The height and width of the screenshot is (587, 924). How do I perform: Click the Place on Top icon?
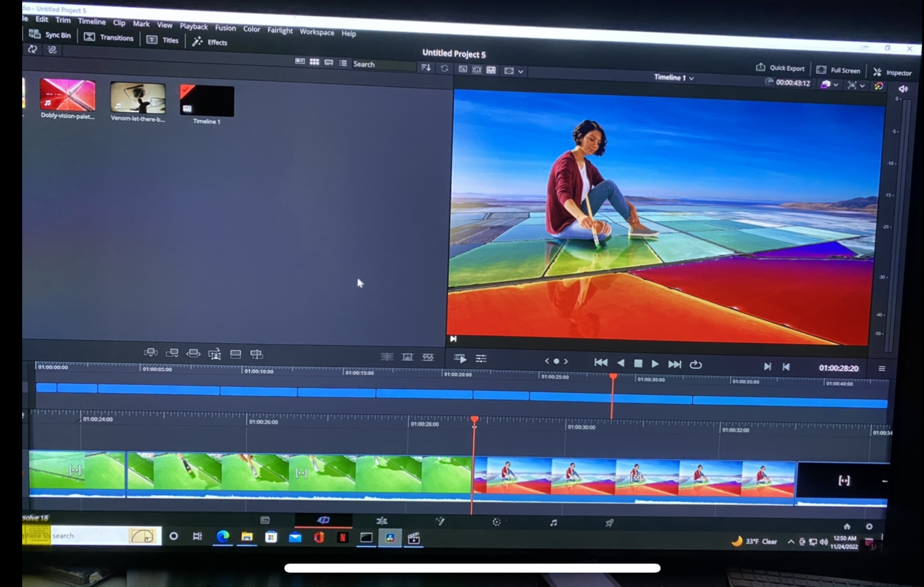tap(236, 354)
